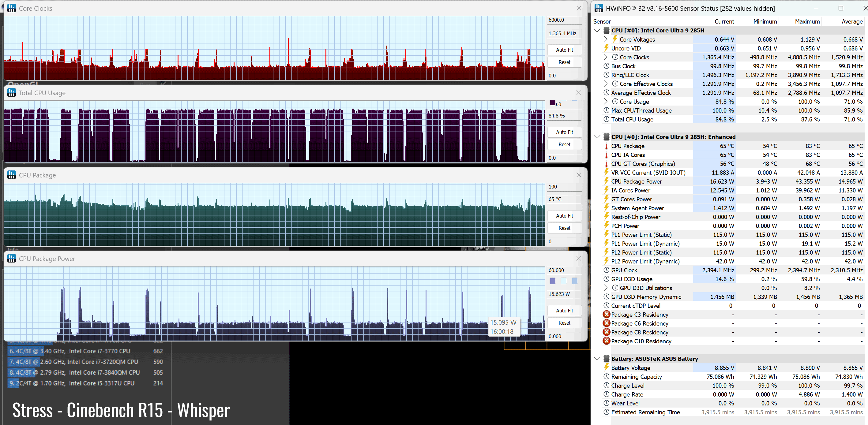
Task: Expand the GPU D3D Utilizations row
Action: [606, 288]
